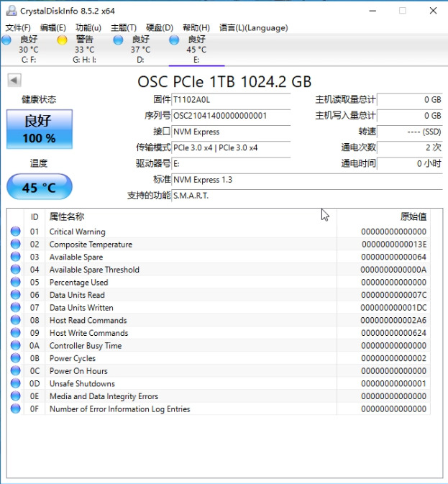
Task: Click status orb of Unsafe Shutdowns row
Action: click(15, 383)
